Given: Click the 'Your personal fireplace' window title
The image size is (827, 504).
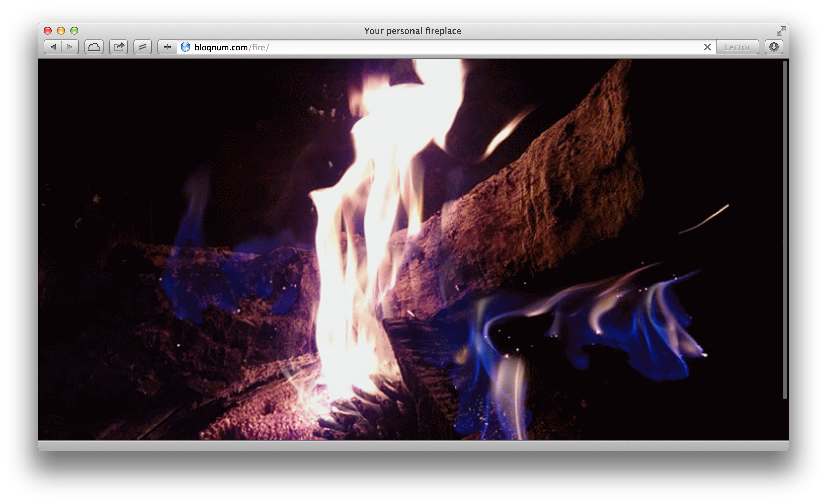Looking at the screenshot, I should click(412, 31).
